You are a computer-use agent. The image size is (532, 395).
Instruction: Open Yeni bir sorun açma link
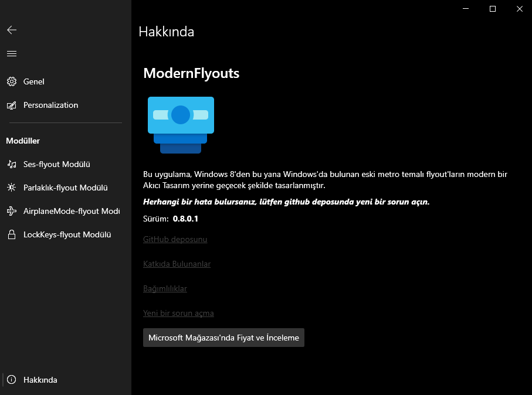point(178,313)
